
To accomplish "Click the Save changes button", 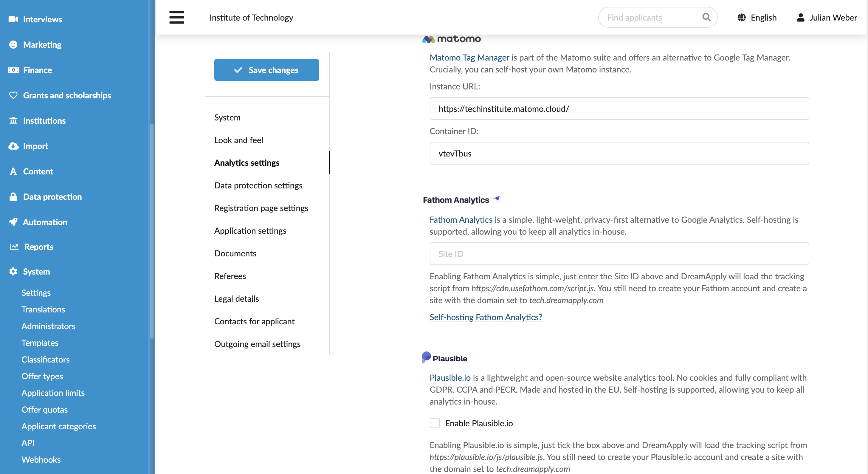I will [x=266, y=70].
